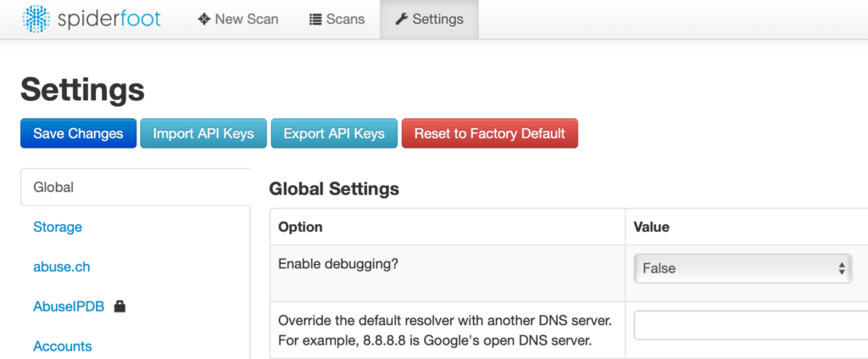Click the Import API Keys button
Viewport: 868px width, 359px height.
pyautogui.click(x=203, y=133)
